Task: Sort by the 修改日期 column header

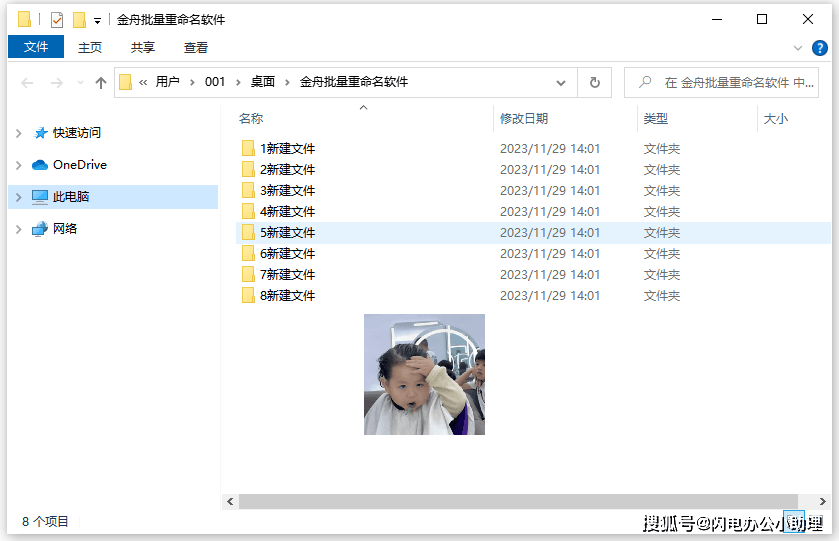Action: (x=524, y=119)
